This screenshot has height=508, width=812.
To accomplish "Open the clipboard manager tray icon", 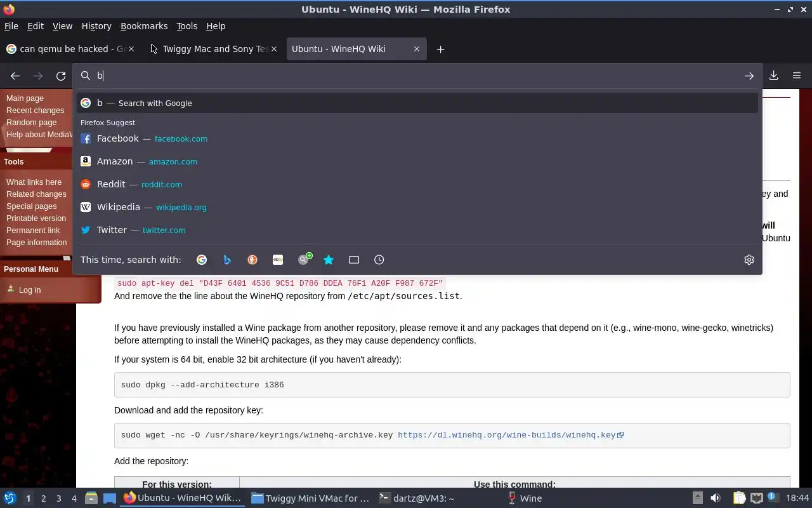I will tap(740, 498).
